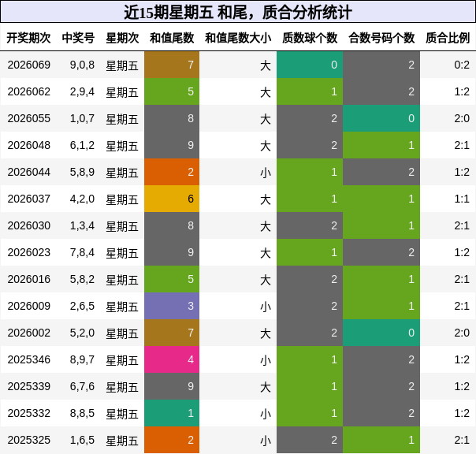Click yellow tail cell 6 in row 2026037
The height and width of the screenshot is (454, 476).
pyautogui.click(x=172, y=199)
